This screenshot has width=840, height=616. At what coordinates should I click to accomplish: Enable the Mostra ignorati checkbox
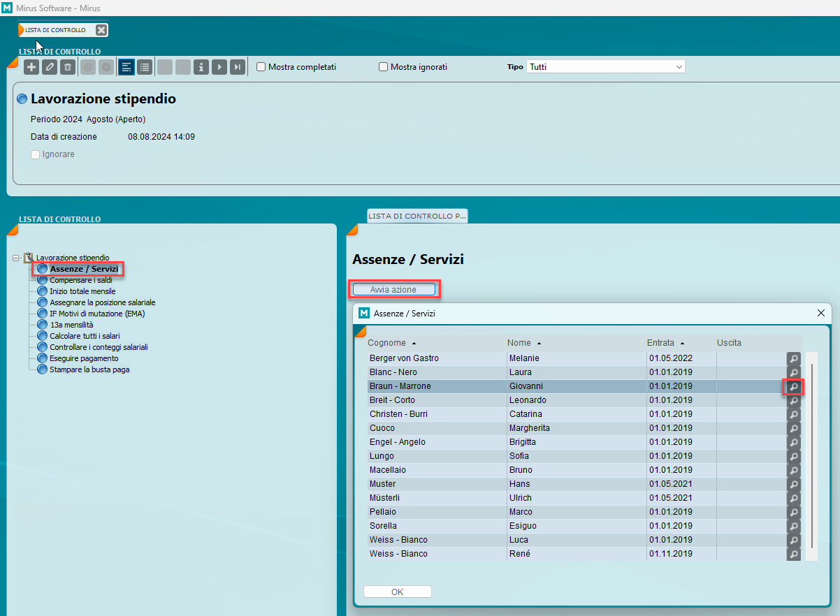click(x=383, y=67)
